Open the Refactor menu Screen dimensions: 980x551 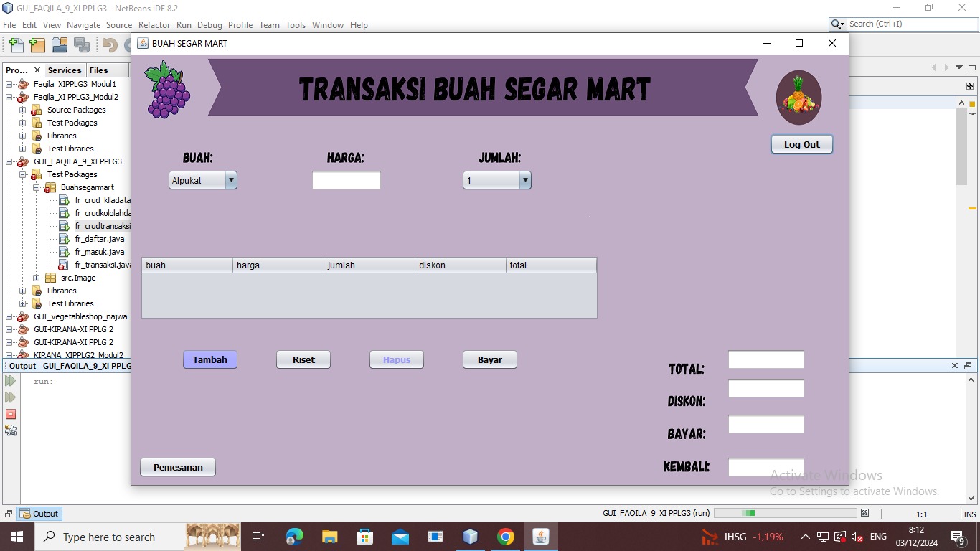[x=154, y=24]
